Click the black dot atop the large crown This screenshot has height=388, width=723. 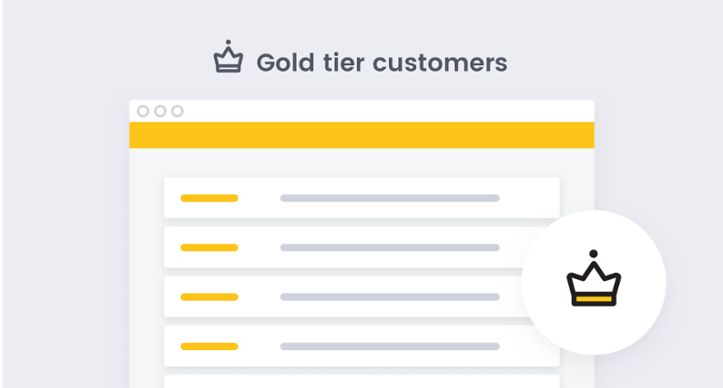click(593, 254)
